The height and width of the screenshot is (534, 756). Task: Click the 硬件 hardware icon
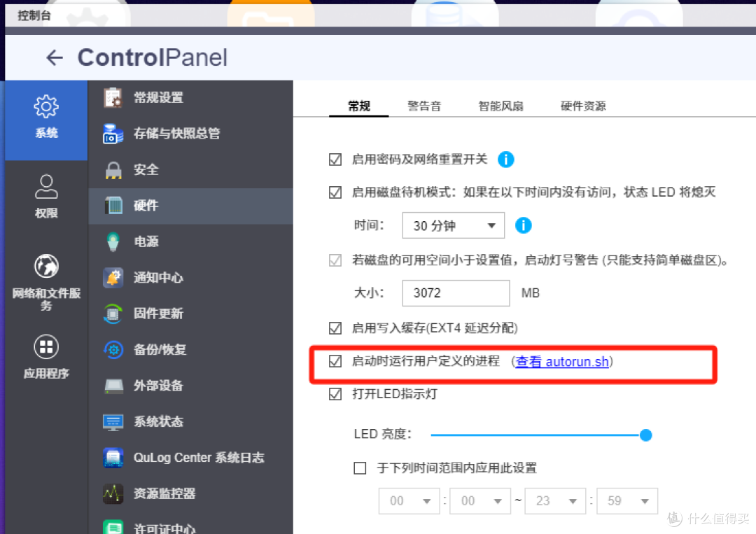coord(113,206)
